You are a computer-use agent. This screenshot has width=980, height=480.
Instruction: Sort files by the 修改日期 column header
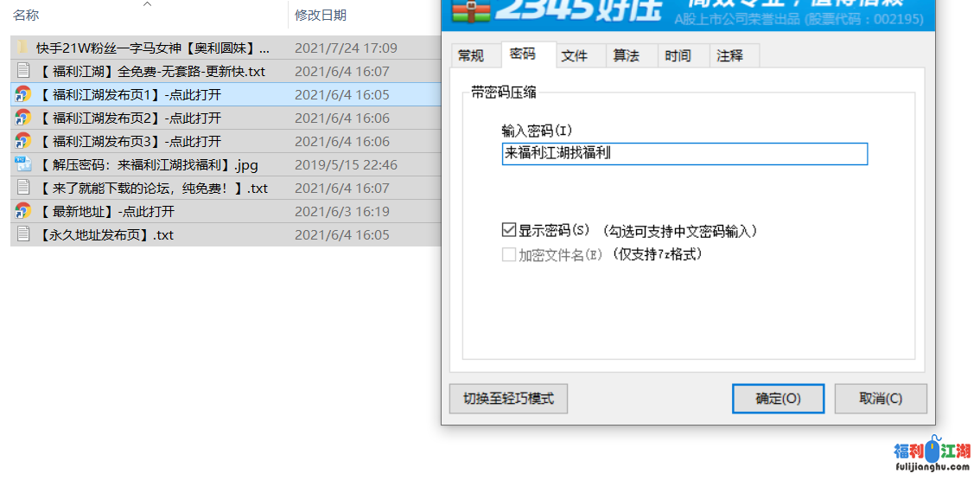click(x=321, y=15)
